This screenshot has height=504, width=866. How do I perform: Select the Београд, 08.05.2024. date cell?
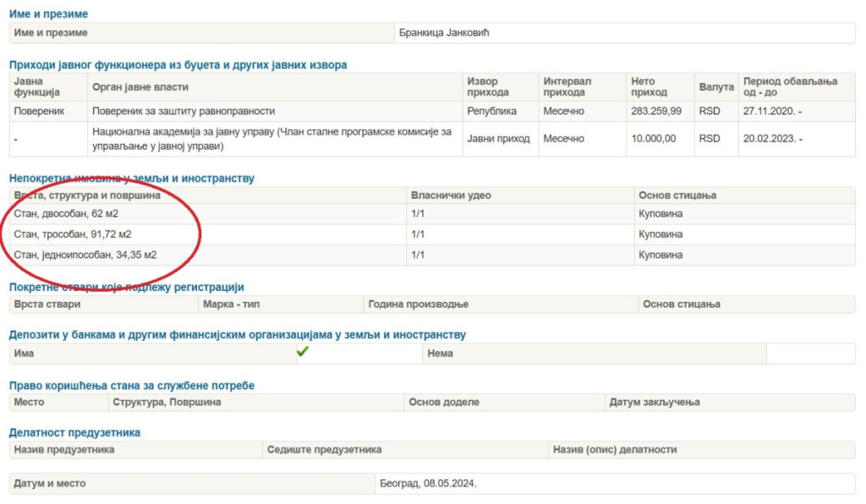(x=429, y=484)
